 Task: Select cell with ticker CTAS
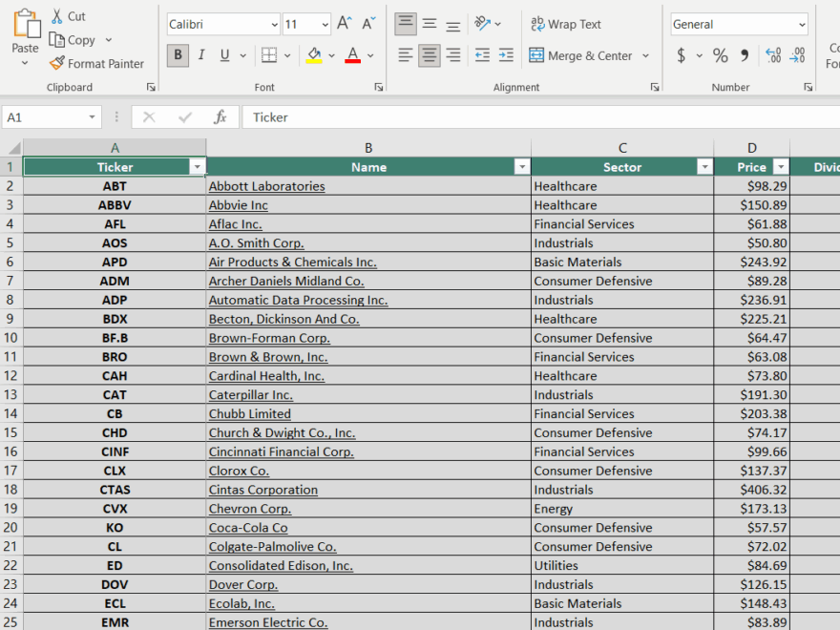(x=115, y=490)
